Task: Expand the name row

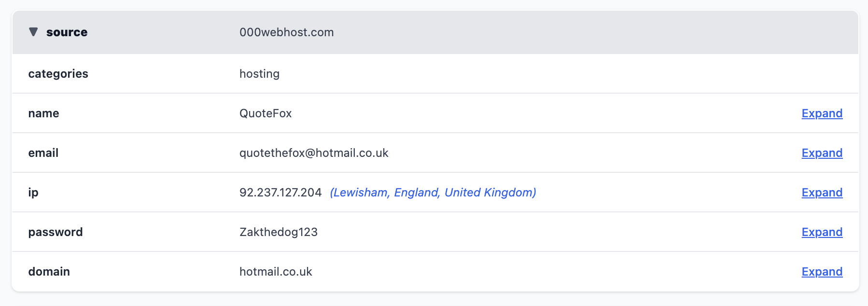Action: 822,113
